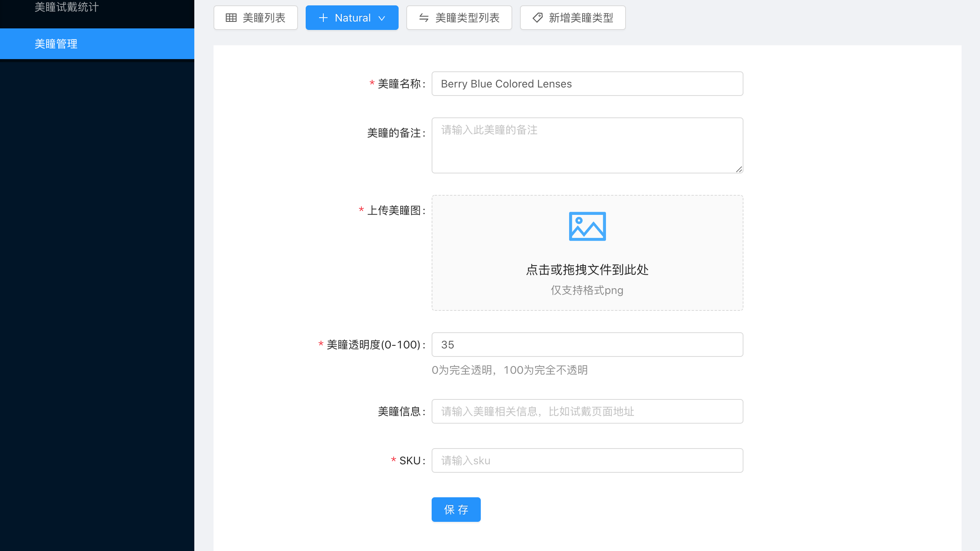This screenshot has height=551, width=980.
Task: Click the SKU input field
Action: [x=587, y=460]
